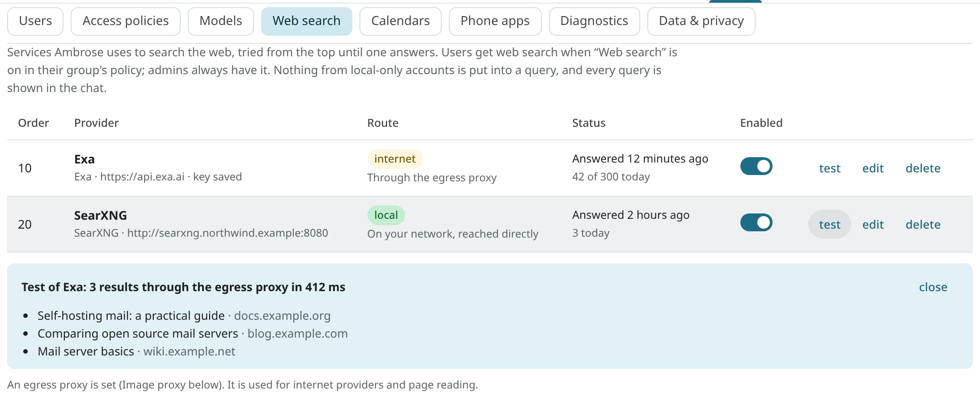Click the Order column header

[x=34, y=123]
